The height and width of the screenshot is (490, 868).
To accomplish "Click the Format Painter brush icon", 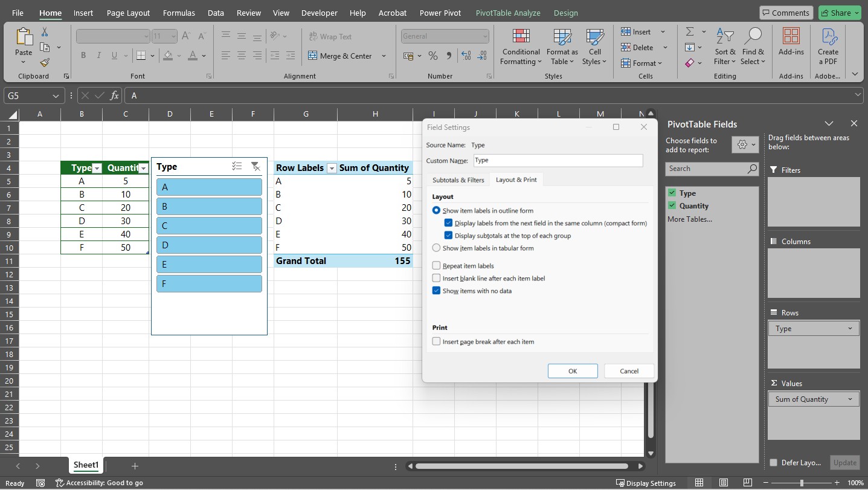I will coord(45,63).
